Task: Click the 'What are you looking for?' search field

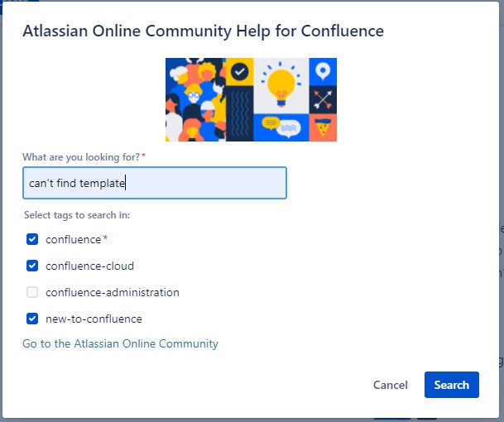Action: tap(155, 183)
